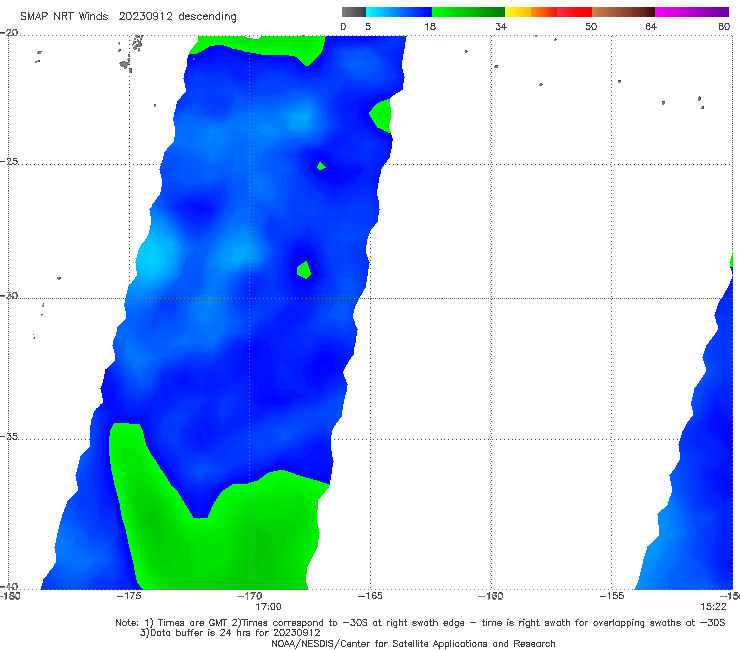Click the note '3)Data buffer is 24 hrs for 20230912'

click(x=230, y=633)
